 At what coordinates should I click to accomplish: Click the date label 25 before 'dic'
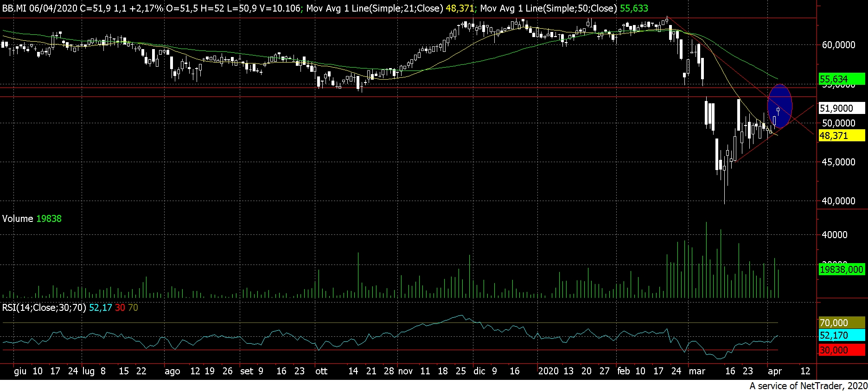460,371
